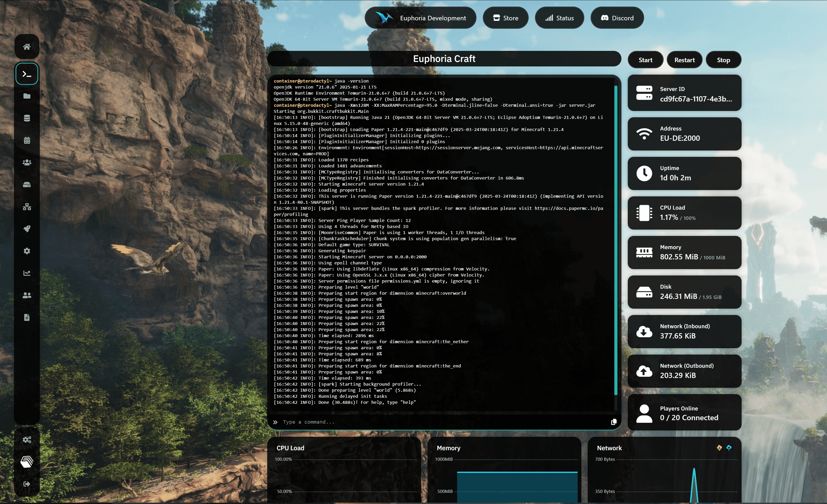Click the console line 'Done (30.488s)! For help'
Viewport: 827px width, 504px height.
[345, 402]
